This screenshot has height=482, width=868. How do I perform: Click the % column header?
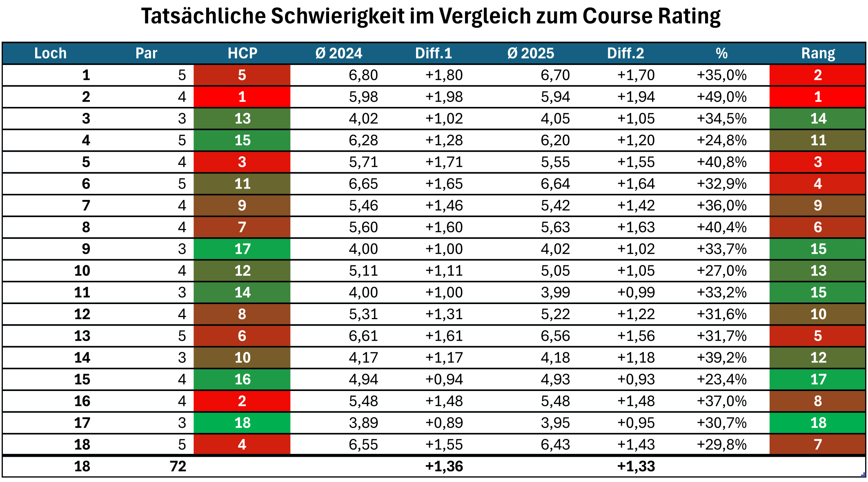click(721, 53)
